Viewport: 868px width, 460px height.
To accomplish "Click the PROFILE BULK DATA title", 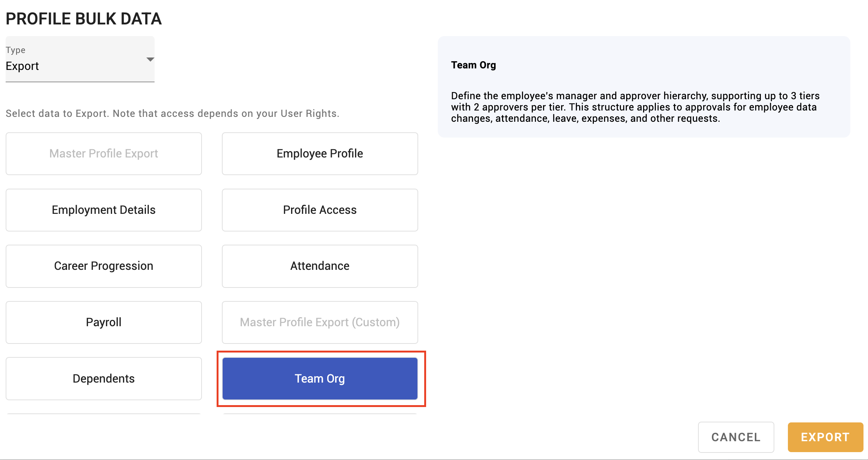I will tap(83, 19).
